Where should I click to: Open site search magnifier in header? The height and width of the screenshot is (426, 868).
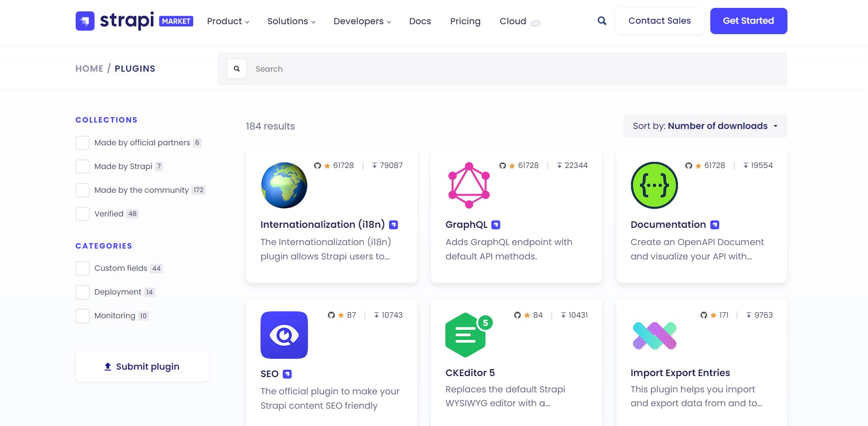[602, 21]
